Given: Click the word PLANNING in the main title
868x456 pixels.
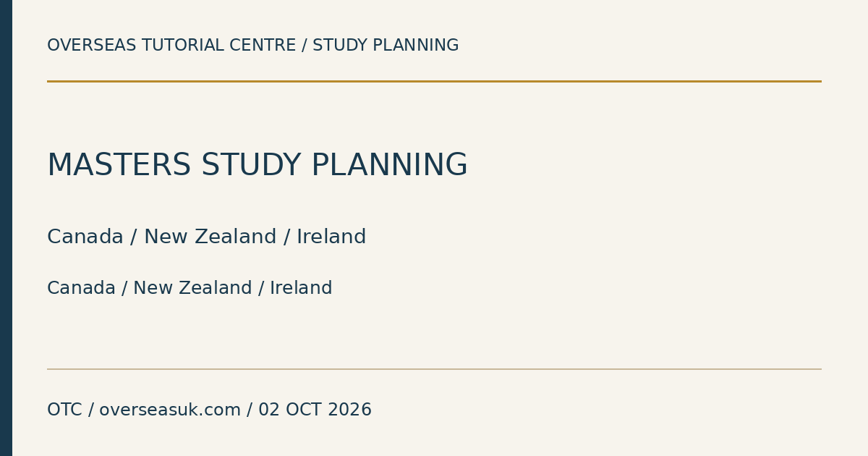Looking at the screenshot, I should [389, 166].
